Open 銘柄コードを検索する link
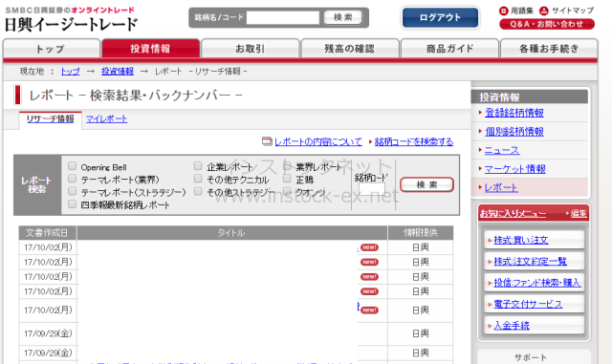The width and height of the screenshot is (612, 364). pos(414,141)
